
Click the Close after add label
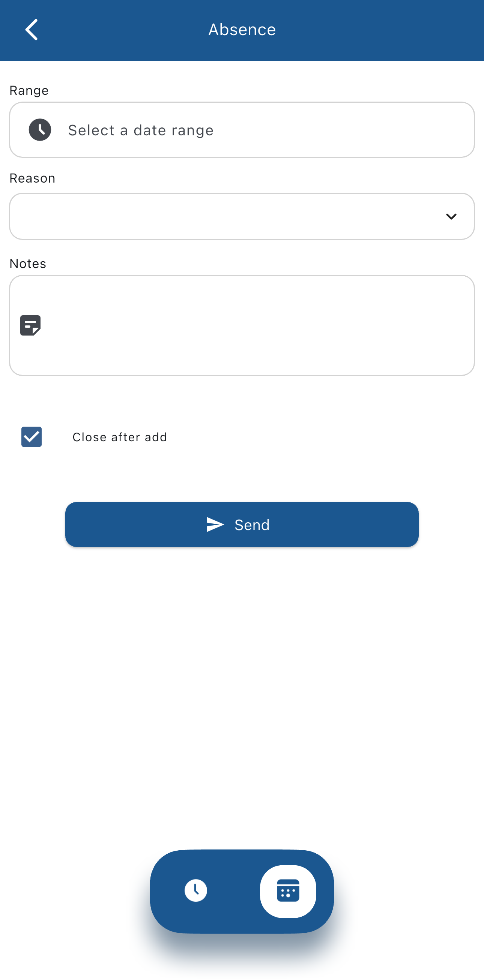120,437
